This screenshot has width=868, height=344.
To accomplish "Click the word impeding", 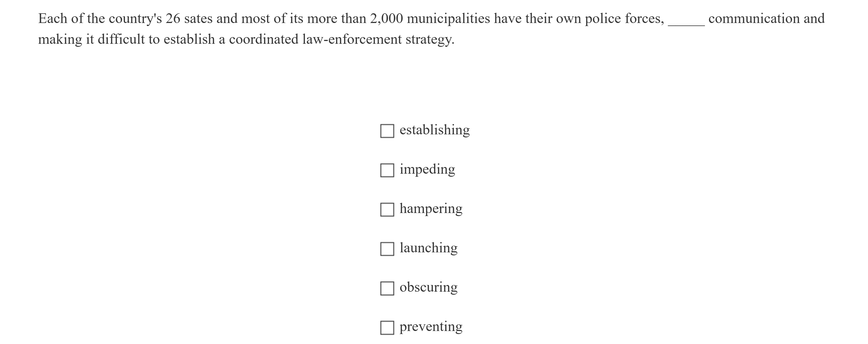I will [x=427, y=169].
